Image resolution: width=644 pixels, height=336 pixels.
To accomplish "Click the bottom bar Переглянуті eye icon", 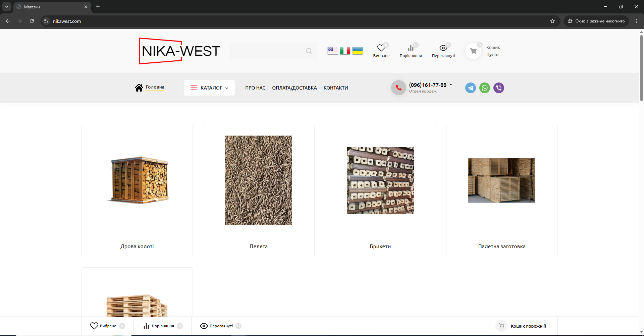I will [204, 326].
